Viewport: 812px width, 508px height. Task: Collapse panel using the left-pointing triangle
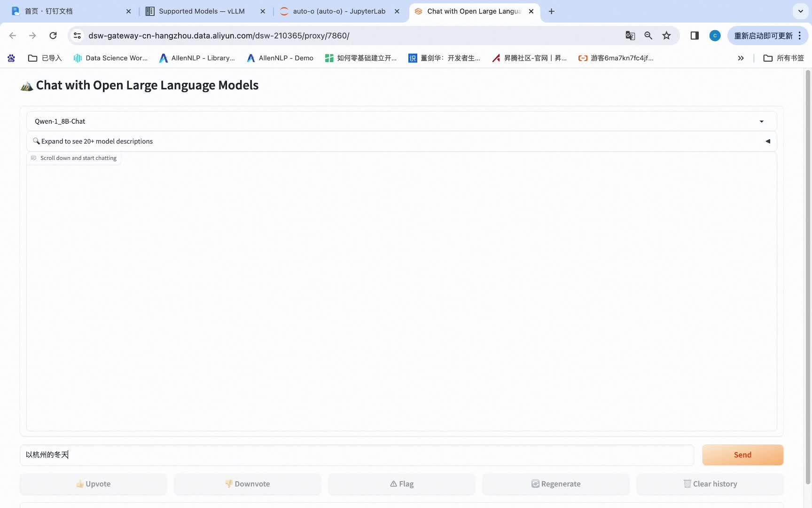pos(768,141)
